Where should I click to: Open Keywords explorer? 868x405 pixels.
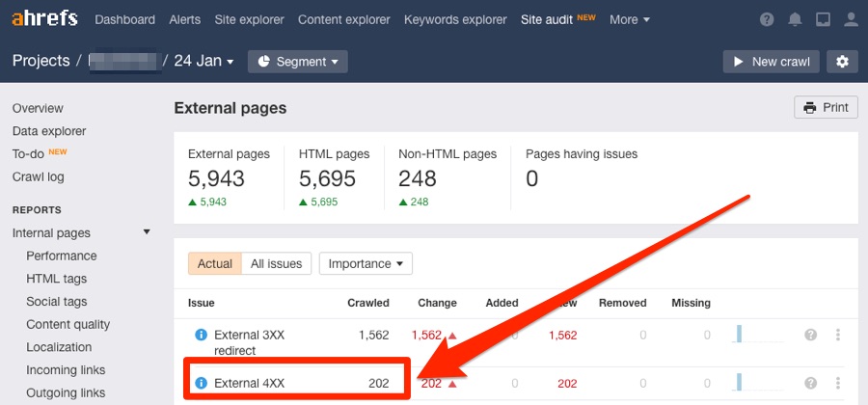(455, 20)
